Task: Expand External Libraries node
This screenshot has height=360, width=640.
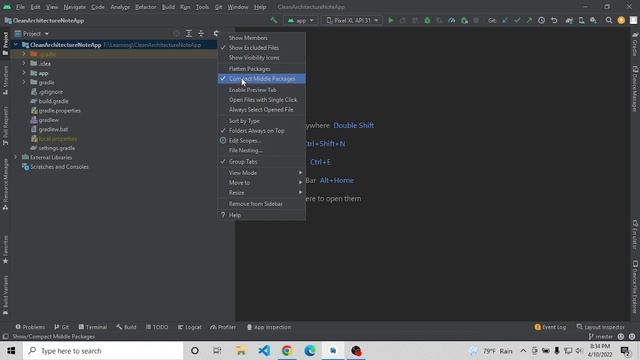Action: pyautogui.click(x=16, y=157)
